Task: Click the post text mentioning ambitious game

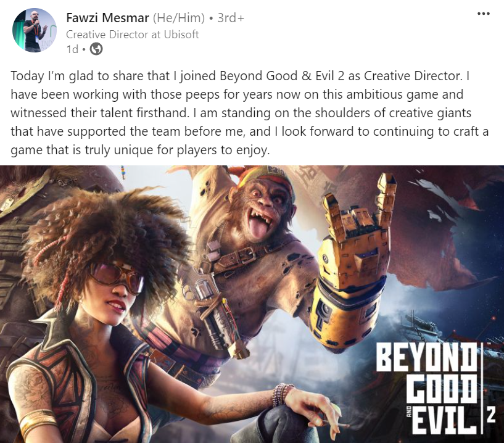Action: [x=249, y=113]
